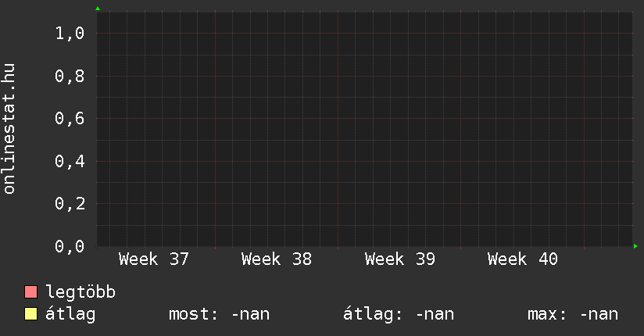Viewport: 644px width, 336px height.
Task: Click the 0,8 y-axis tick label
Action: pyautogui.click(x=70, y=76)
